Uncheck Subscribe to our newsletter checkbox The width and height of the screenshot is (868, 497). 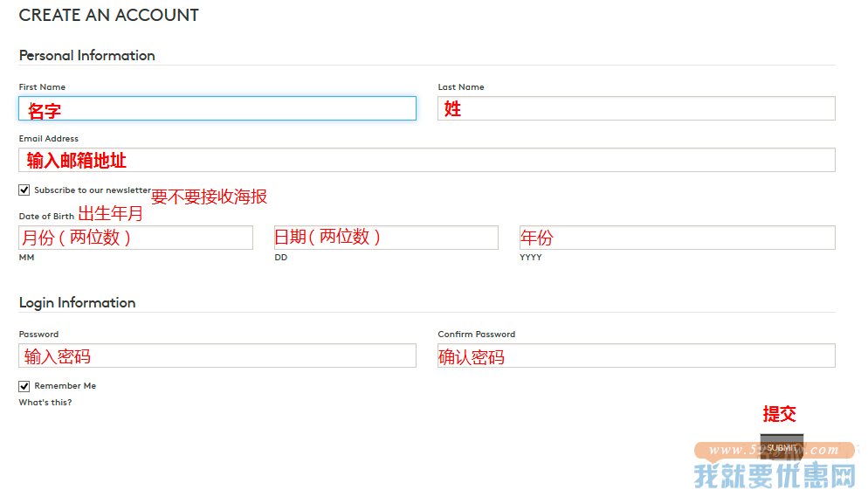click(24, 190)
